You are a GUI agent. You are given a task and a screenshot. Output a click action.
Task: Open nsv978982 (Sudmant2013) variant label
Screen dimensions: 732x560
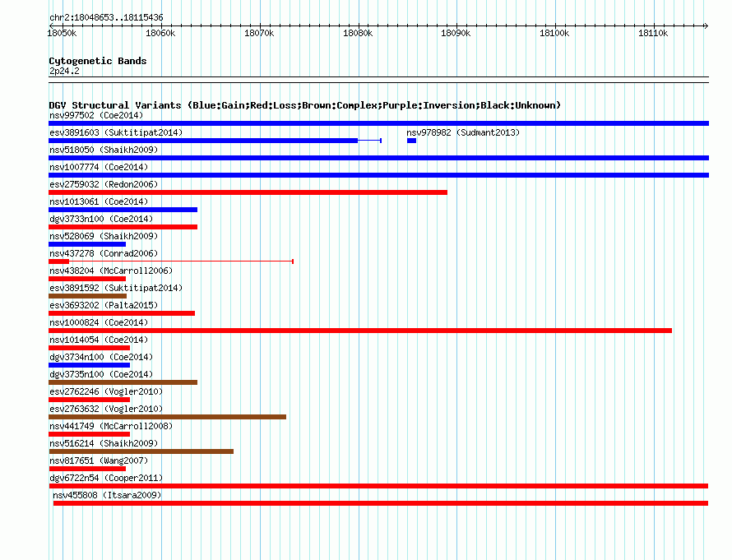pos(463,132)
